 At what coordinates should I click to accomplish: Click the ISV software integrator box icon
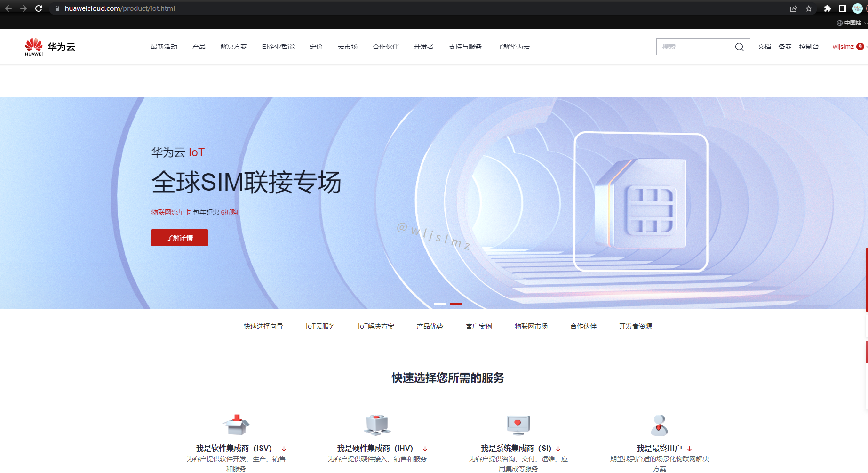(236, 425)
